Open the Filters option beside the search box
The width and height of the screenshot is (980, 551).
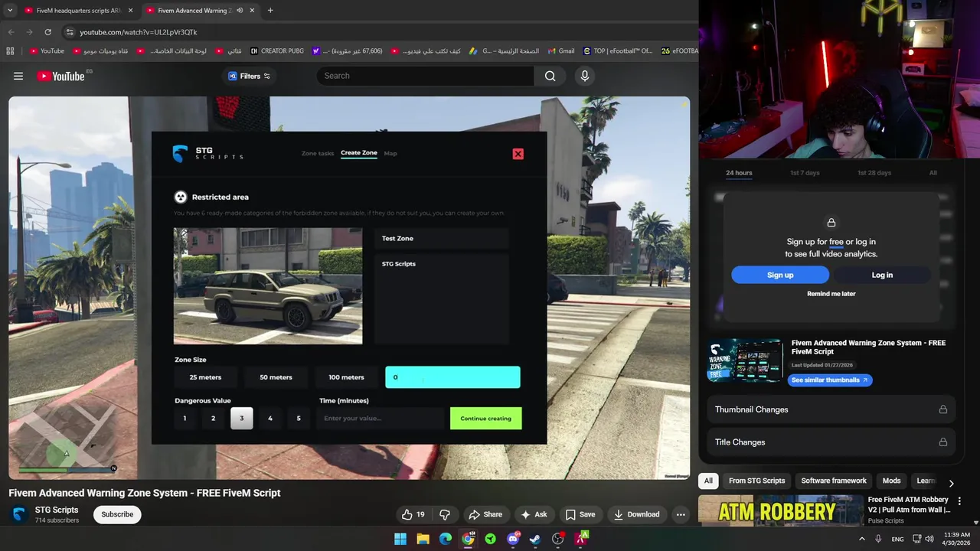[250, 76]
